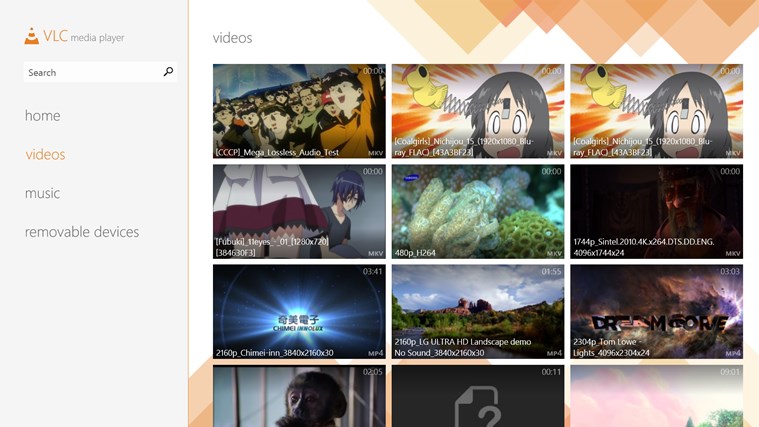
Task: Click the 01:55 duration label
Action: (x=551, y=272)
